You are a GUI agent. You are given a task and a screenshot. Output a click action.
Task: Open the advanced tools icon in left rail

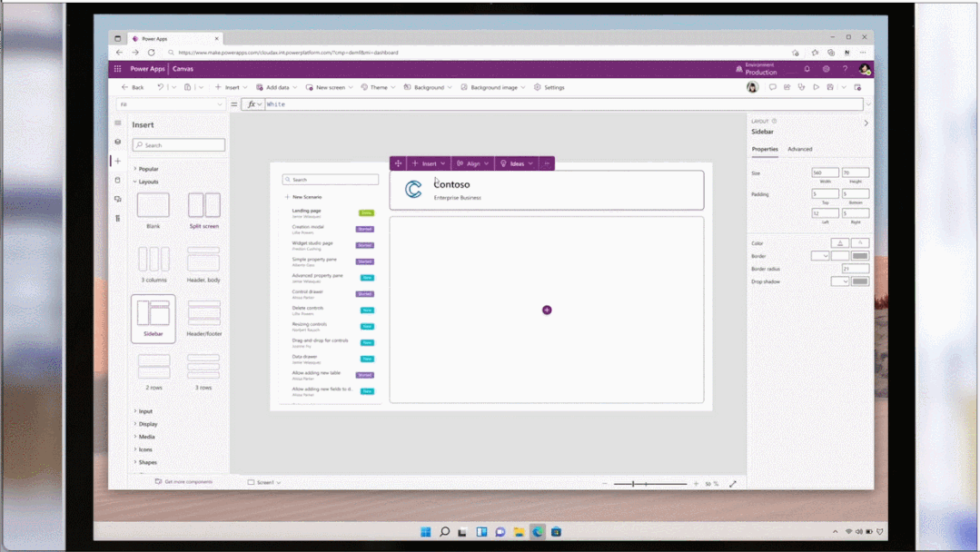pos(117,218)
